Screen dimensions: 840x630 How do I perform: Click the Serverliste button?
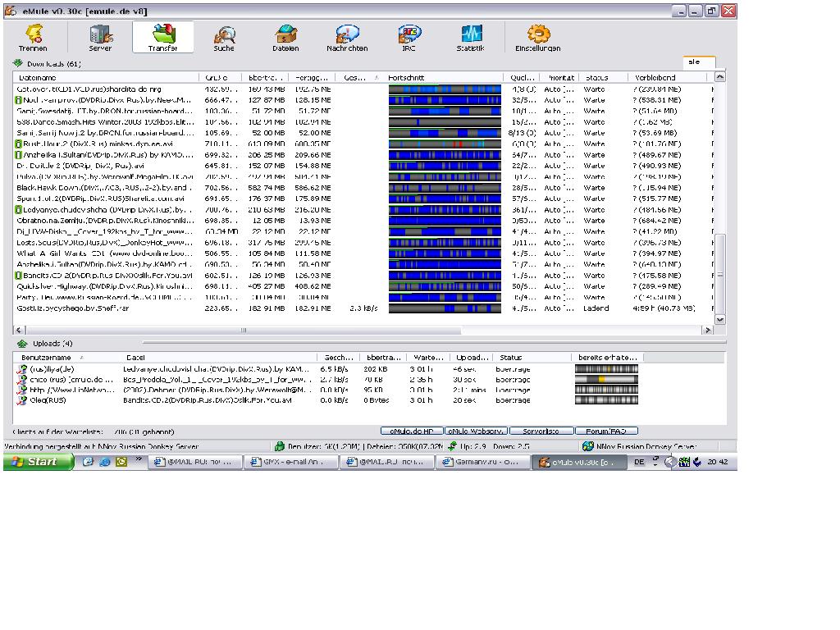(541, 431)
